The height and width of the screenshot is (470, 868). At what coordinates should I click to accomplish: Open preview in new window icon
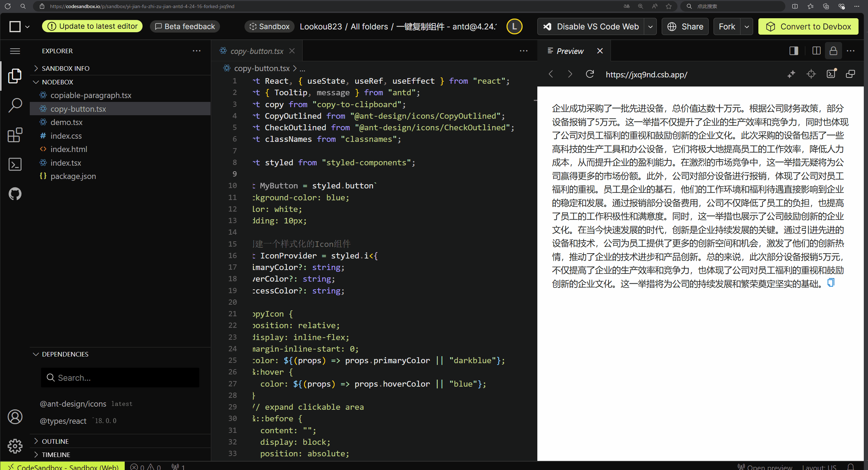coord(850,74)
